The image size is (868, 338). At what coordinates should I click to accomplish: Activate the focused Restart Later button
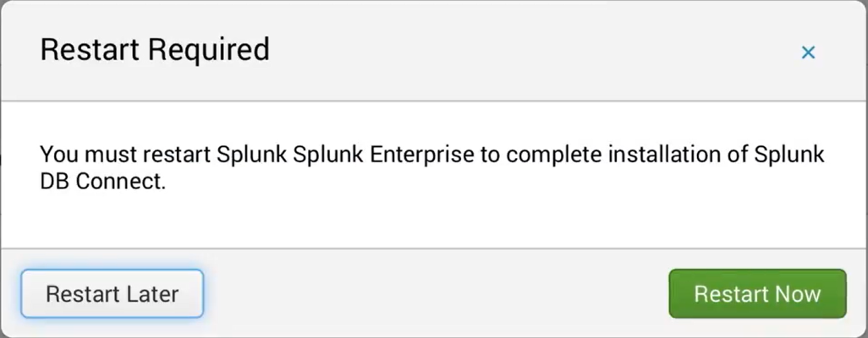(113, 294)
